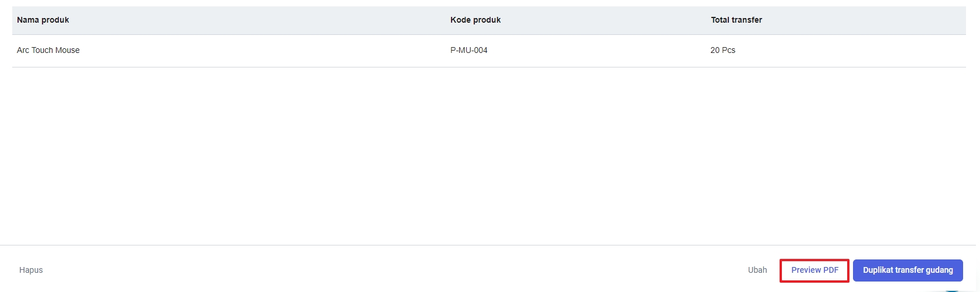This screenshot has height=292, width=980.
Task: Open the Preview PDF button
Action: (815, 270)
